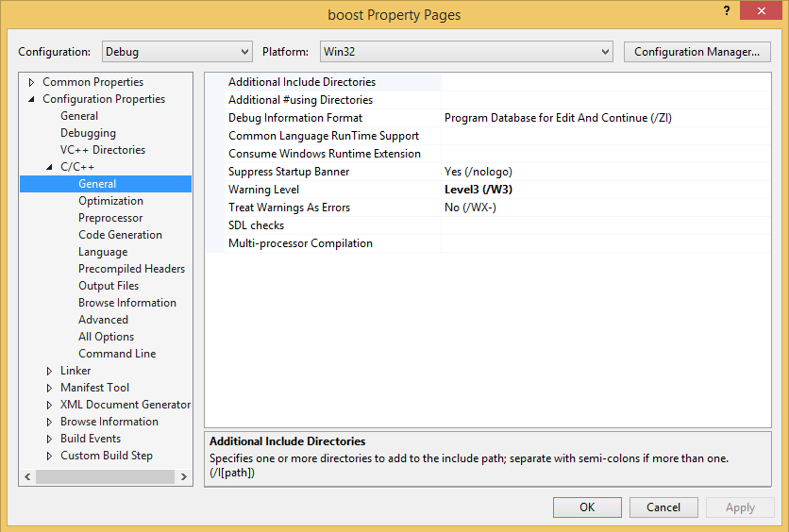Expand the XML Document Generator node arrow
This screenshot has width=789, height=532.
click(x=49, y=406)
